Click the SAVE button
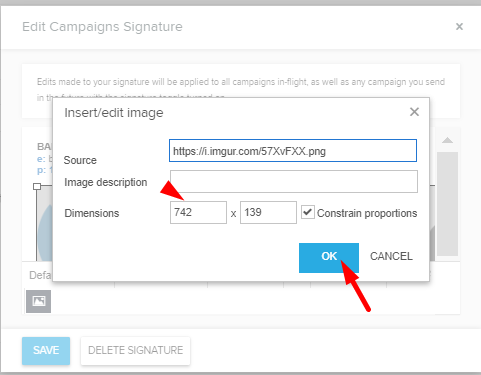The height and width of the screenshot is (375, 481). coord(46,351)
